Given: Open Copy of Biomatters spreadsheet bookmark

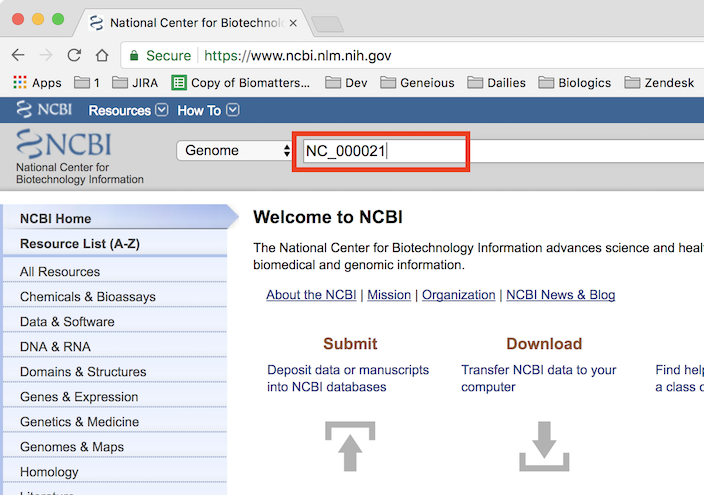Looking at the screenshot, I should pos(241,83).
